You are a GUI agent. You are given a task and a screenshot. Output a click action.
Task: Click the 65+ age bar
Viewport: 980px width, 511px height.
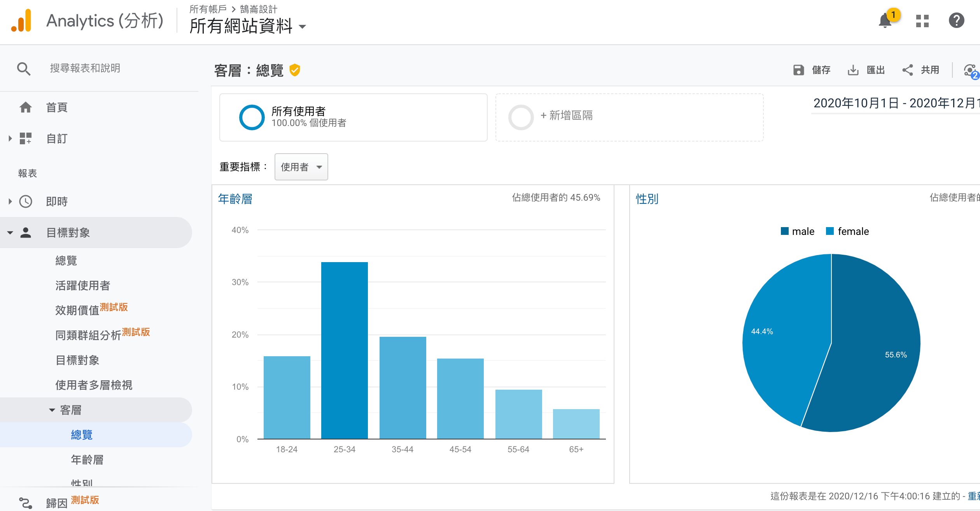576,424
